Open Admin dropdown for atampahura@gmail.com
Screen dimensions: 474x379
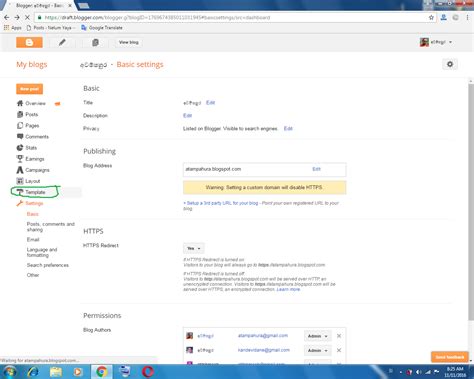coord(318,336)
